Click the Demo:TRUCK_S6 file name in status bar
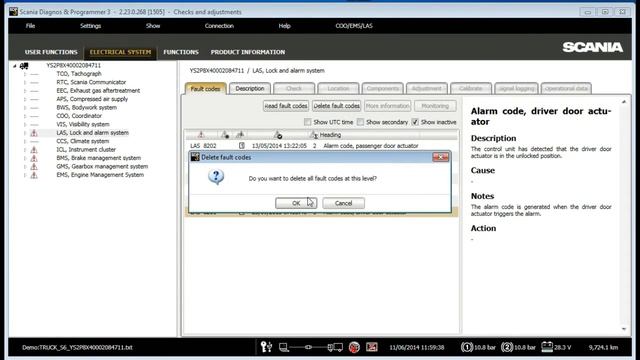Screen dimensions: 640x360 pyautogui.click(x=77, y=347)
